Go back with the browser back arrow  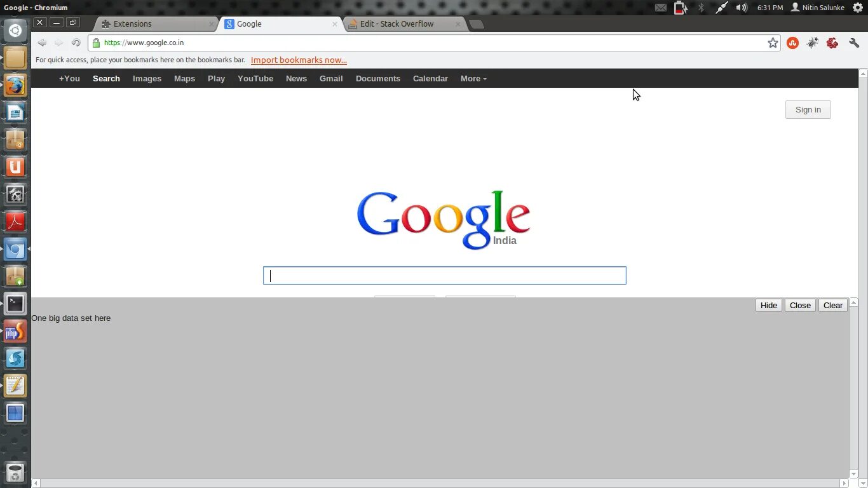(x=42, y=43)
